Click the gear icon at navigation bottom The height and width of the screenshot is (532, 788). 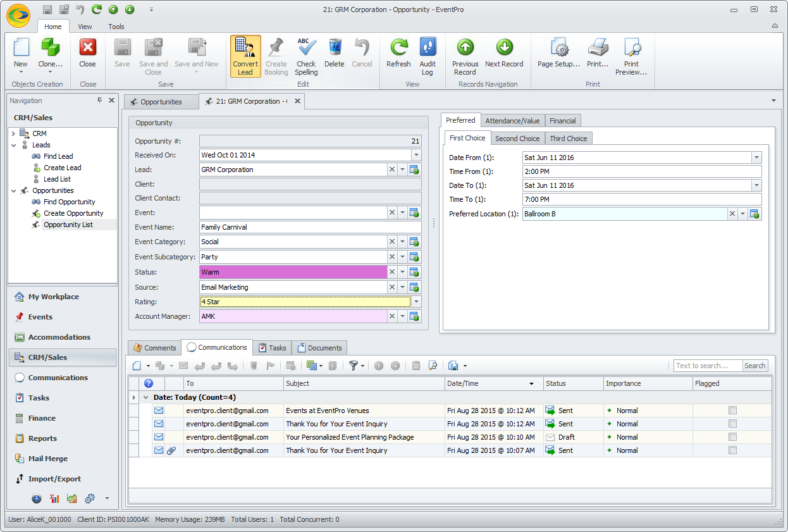(x=89, y=498)
